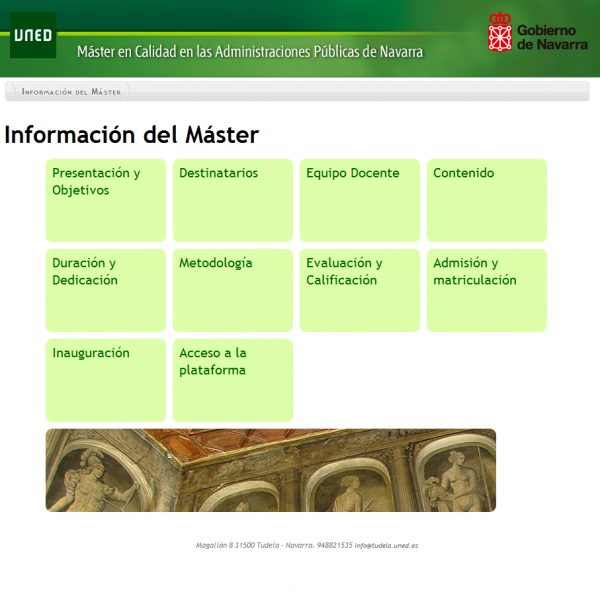Image resolution: width=600 pixels, height=600 pixels.
Task: Click the Máster en Calidad header title
Action: coord(250,52)
